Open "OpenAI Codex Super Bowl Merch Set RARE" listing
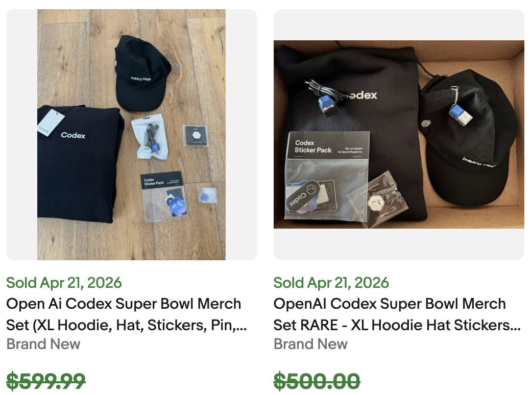The image size is (532, 395). pos(390,304)
